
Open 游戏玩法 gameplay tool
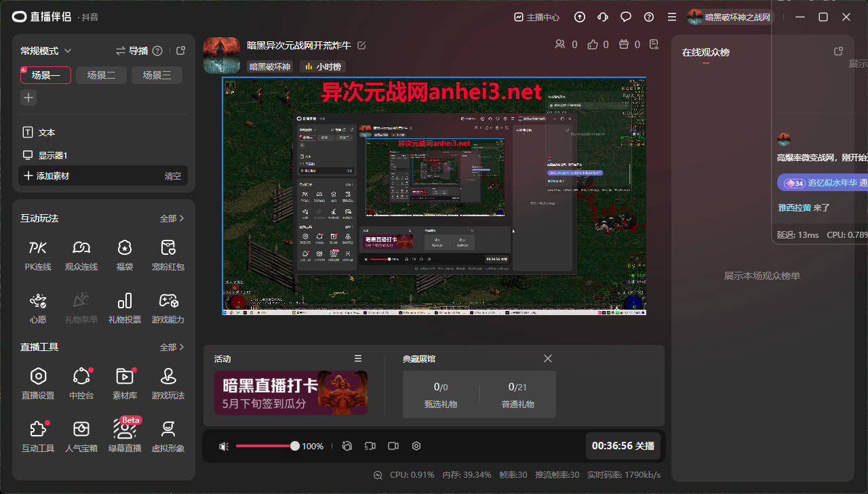[x=168, y=384]
